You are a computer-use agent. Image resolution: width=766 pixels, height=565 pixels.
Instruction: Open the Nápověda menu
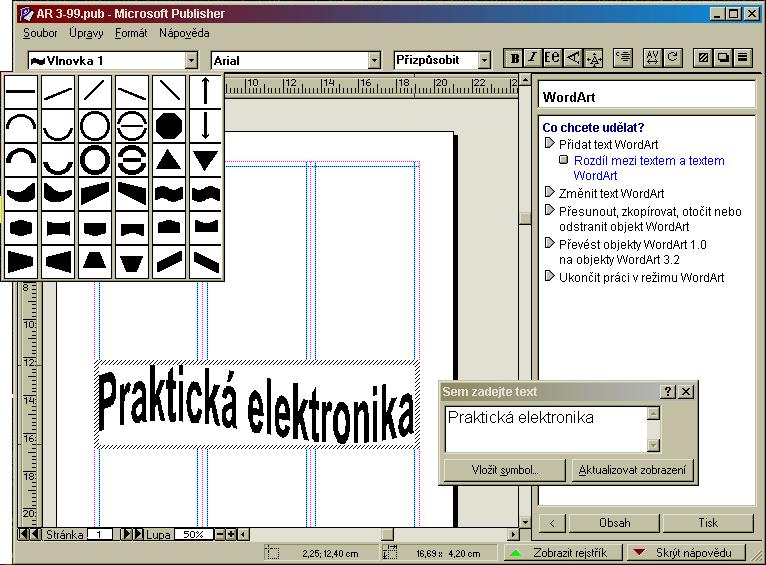184,33
